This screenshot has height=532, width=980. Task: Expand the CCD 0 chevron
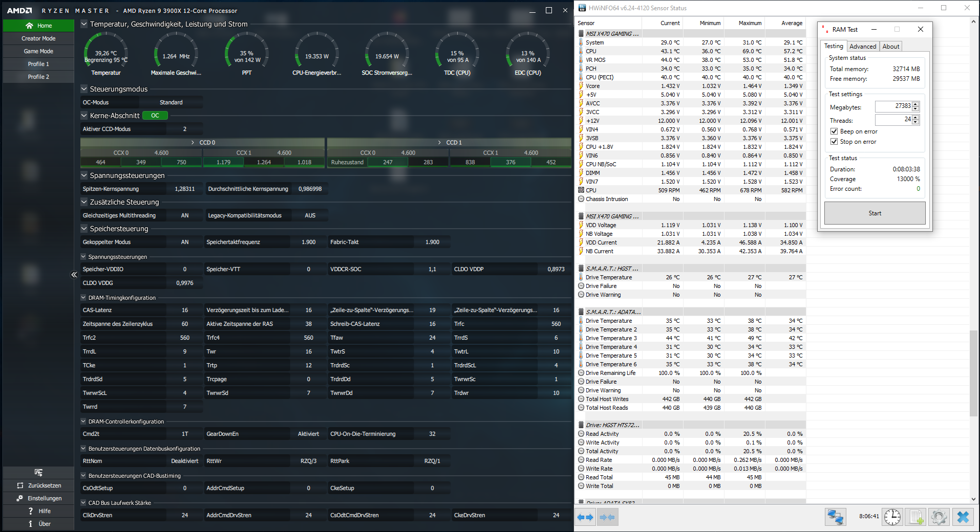(193, 142)
